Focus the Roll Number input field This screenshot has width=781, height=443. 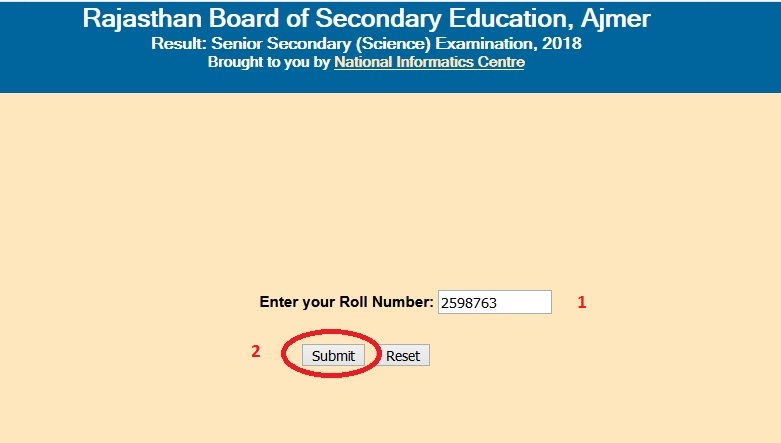[494, 302]
